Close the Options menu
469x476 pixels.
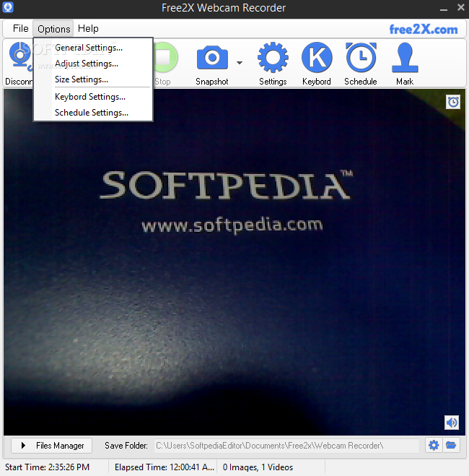(53, 29)
